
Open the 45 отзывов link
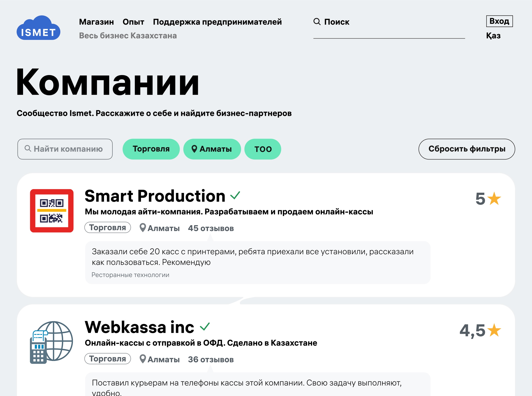pyautogui.click(x=211, y=228)
